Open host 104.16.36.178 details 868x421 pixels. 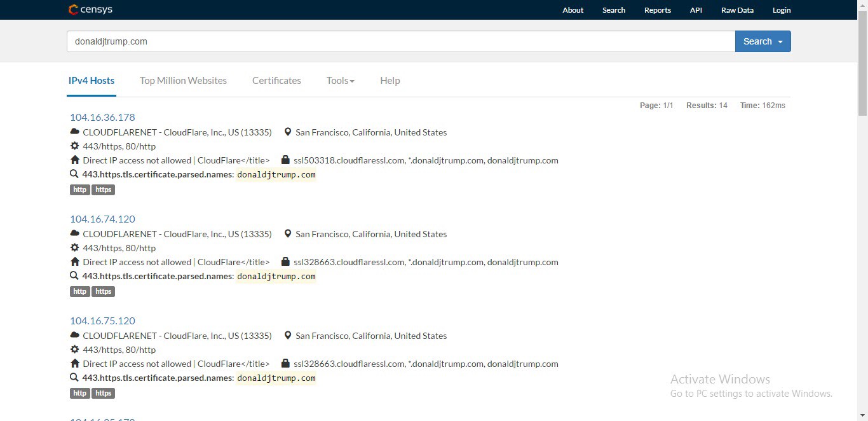coord(102,117)
